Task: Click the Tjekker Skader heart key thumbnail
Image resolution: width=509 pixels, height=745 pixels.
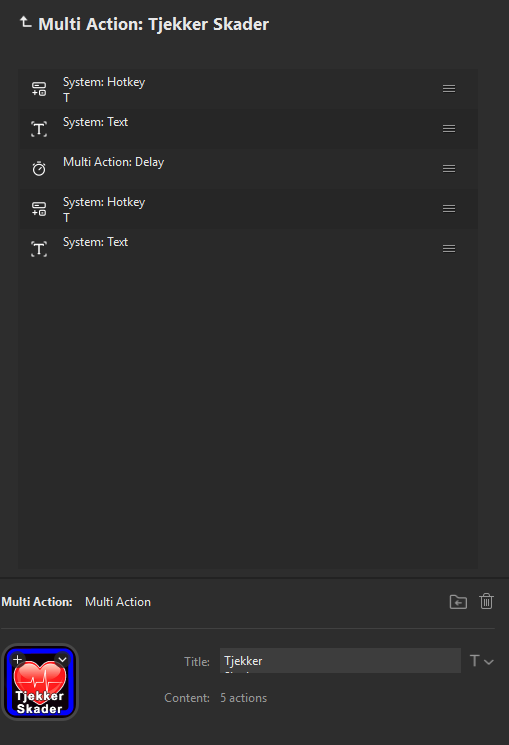Action: click(40, 682)
